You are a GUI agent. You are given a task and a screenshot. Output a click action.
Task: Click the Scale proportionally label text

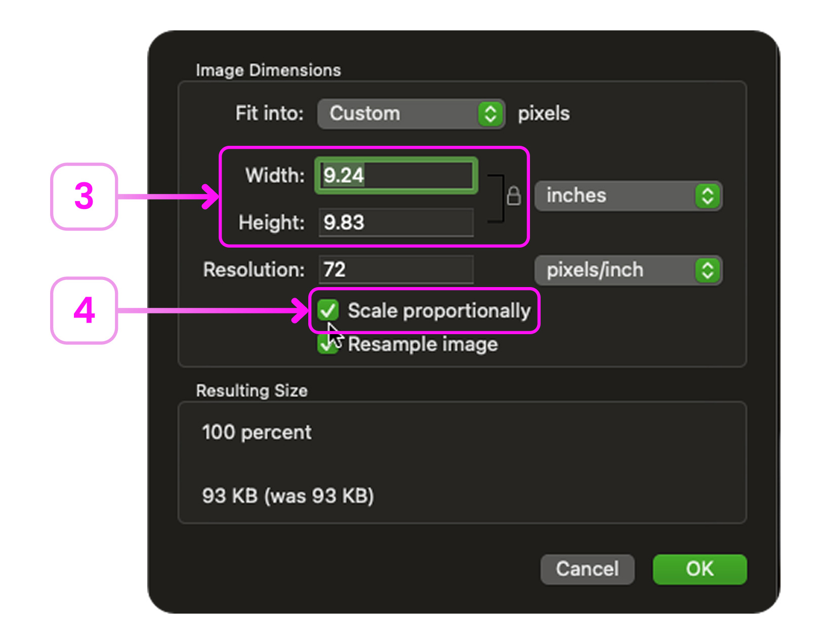[439, 311]
